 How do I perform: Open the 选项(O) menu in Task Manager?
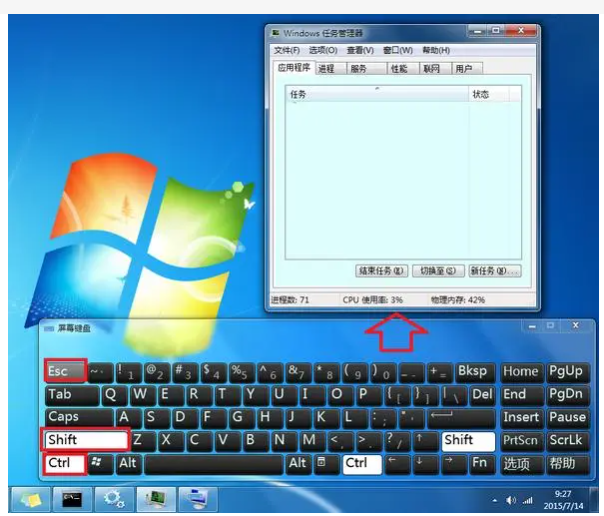323,51
